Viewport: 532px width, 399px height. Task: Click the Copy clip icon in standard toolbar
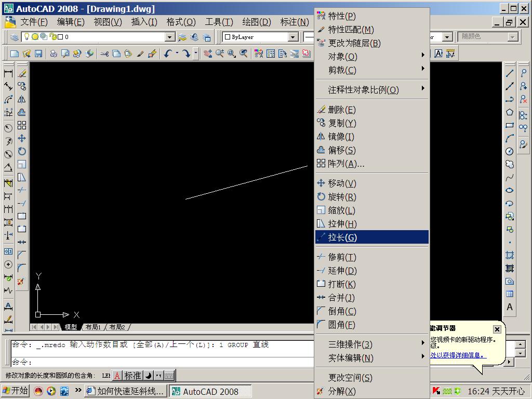116,54
